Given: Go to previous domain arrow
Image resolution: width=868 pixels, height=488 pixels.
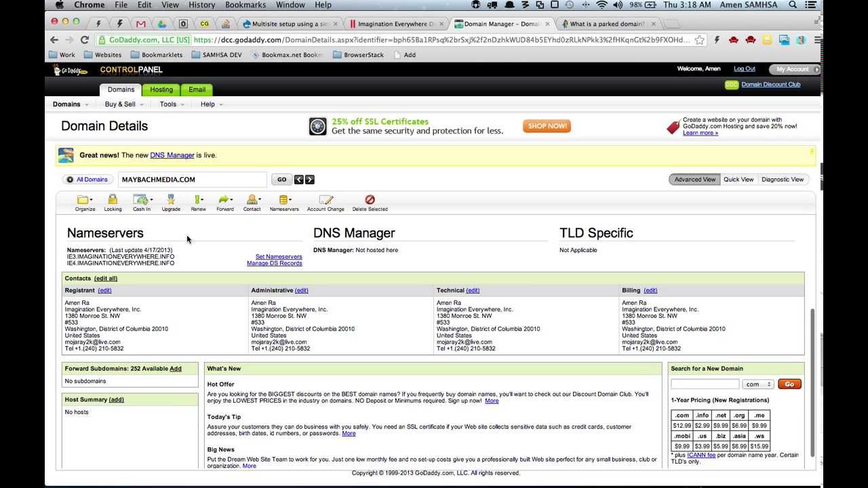Looking at the screenshot, I should (x=298, y=180).
